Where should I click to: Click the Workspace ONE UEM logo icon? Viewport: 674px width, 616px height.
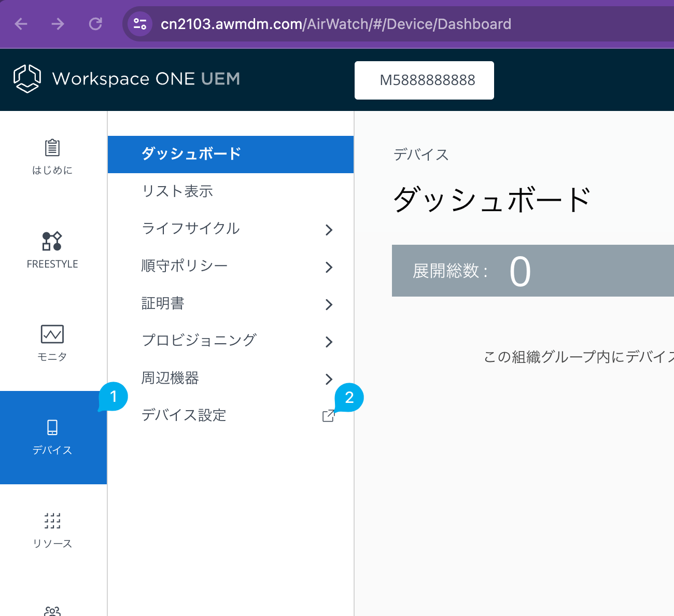pos(27,79)
